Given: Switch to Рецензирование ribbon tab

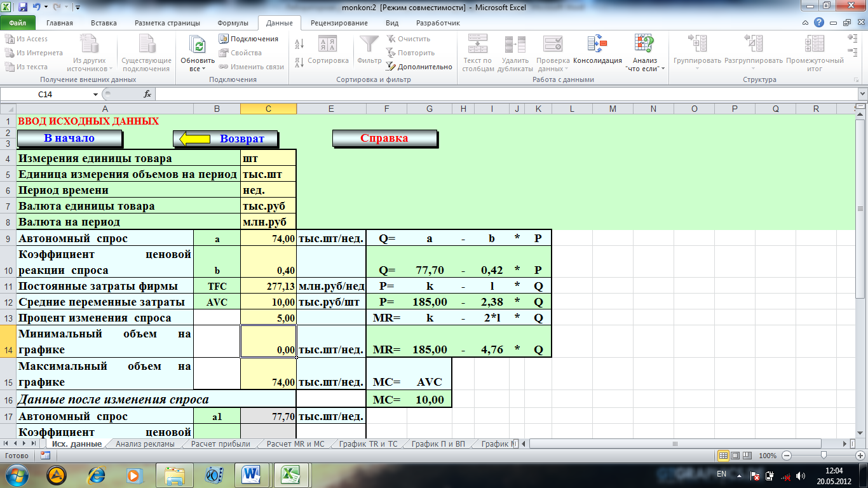Looking at the screenshot, I should [x=339, y=23].
